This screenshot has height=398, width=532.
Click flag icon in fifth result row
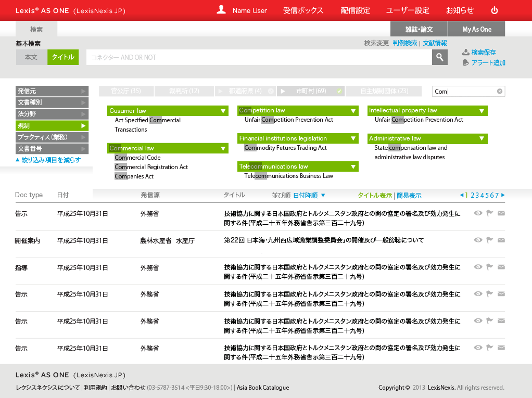click(490, 320)
